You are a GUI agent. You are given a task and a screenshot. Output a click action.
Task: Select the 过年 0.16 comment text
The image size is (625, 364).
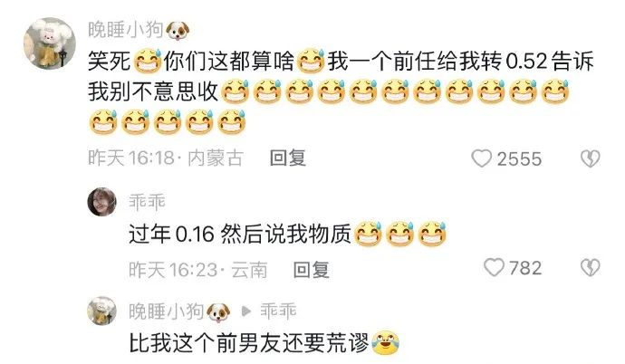click(x=287, y=234)
